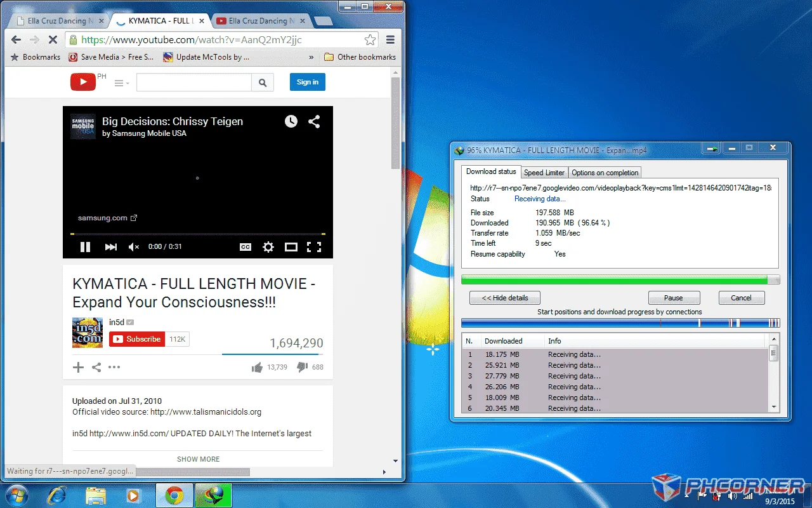Screen dimensions: 812x508
Task: Expand description with SHOW MORE
Action: coord(198,459)
